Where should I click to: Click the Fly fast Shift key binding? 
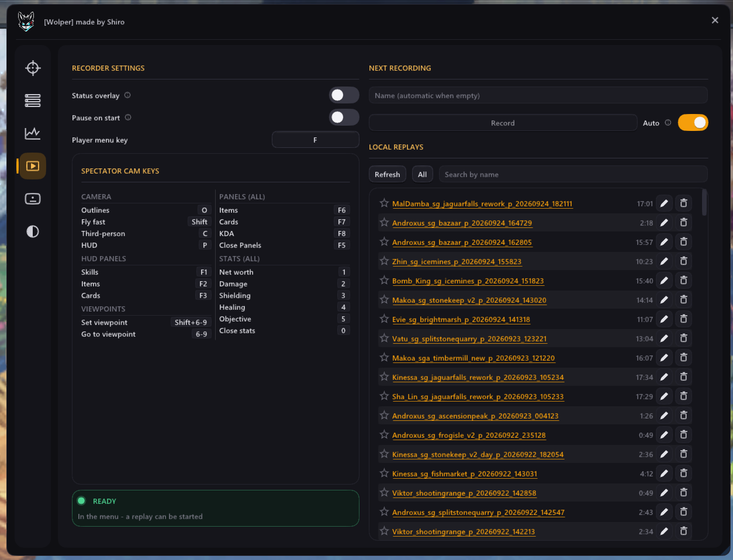click(x=199, y=222)
